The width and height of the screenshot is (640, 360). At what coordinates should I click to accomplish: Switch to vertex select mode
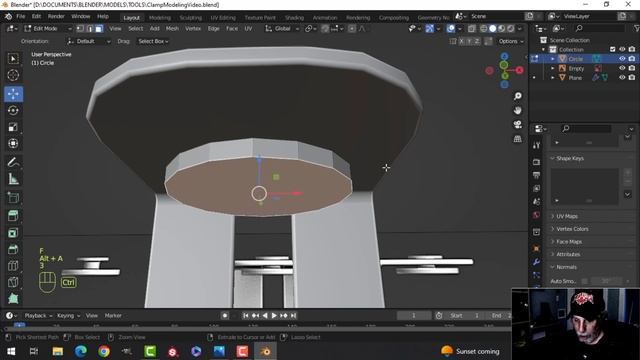[80, 29]
